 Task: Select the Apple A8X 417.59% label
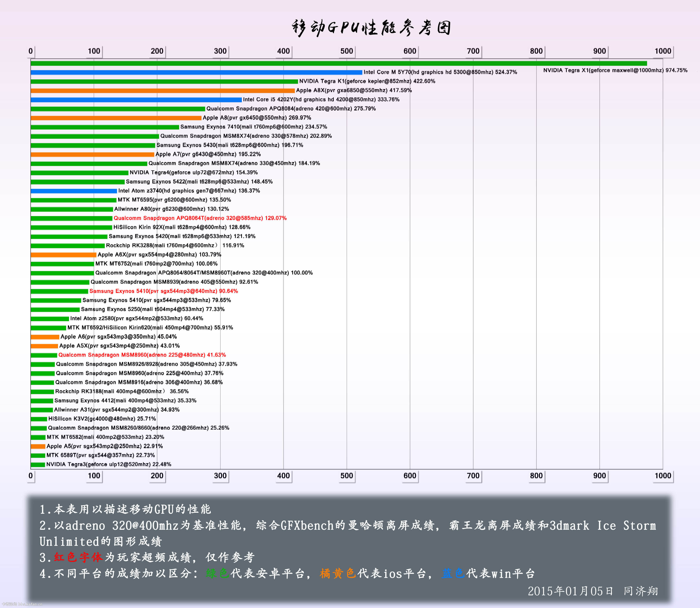coord(354,90)
